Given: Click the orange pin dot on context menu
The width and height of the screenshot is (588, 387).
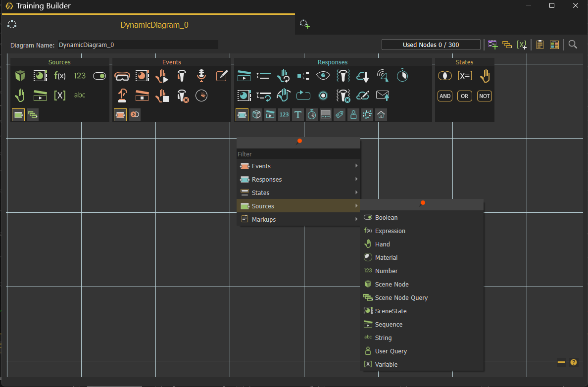Looking at the screenshot, I should [299, 141].
